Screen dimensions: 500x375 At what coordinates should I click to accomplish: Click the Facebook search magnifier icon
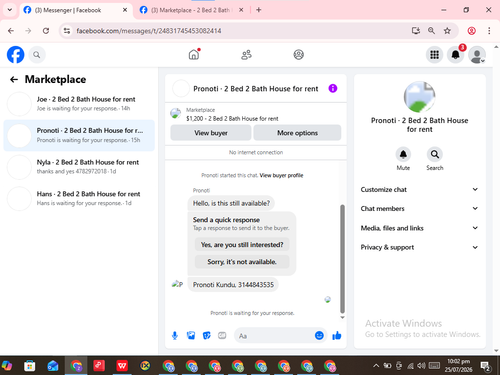click(37, 55)
